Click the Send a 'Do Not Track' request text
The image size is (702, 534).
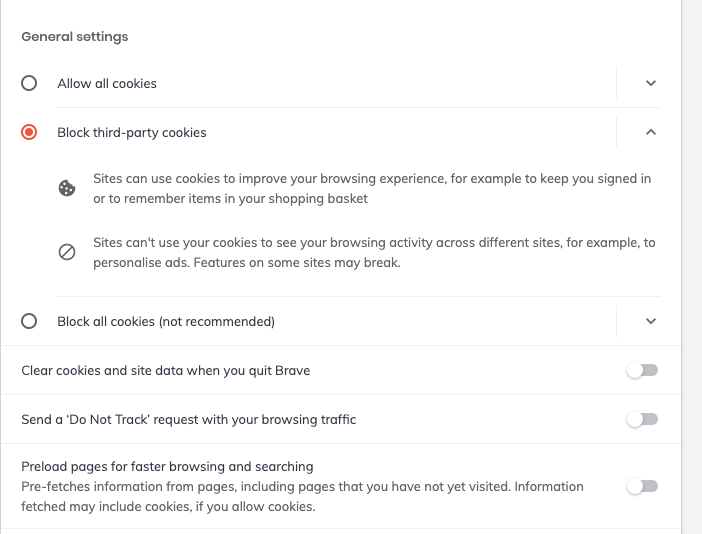point(189,419)
